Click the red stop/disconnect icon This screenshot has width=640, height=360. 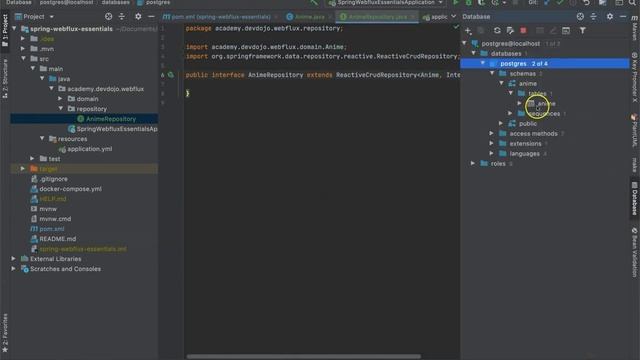point(523,31)
